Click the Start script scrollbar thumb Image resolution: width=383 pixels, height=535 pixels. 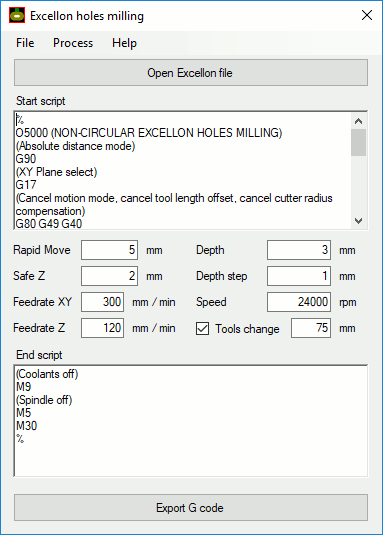[358, 142]
